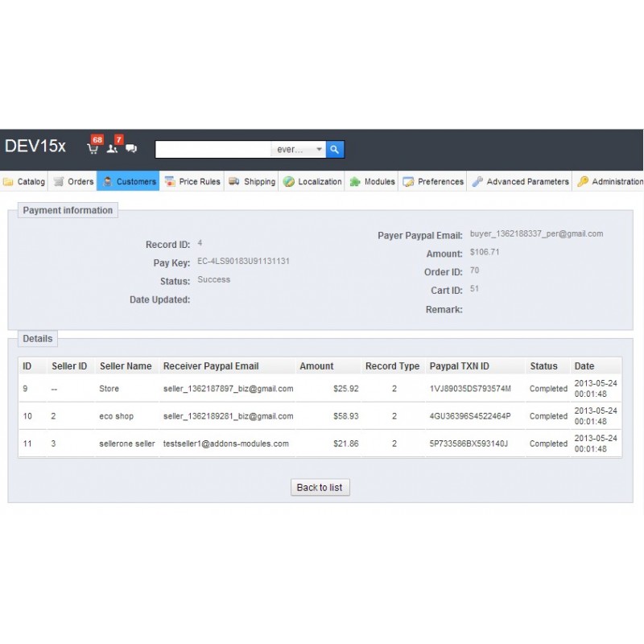Viewport: 644px width, 644px height.
Task: Click the Customers person icon
Action: pyautogui.click(x=107, y=182)
